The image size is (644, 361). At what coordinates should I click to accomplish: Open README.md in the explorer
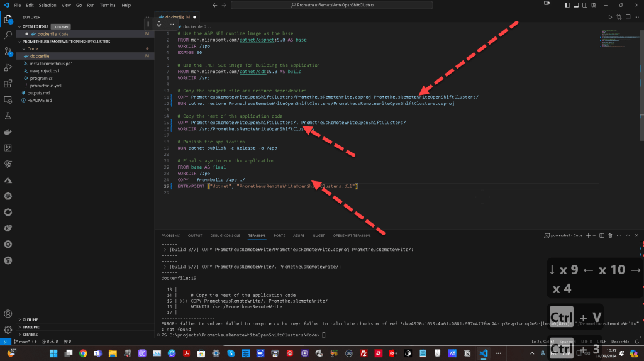[40, 101]
